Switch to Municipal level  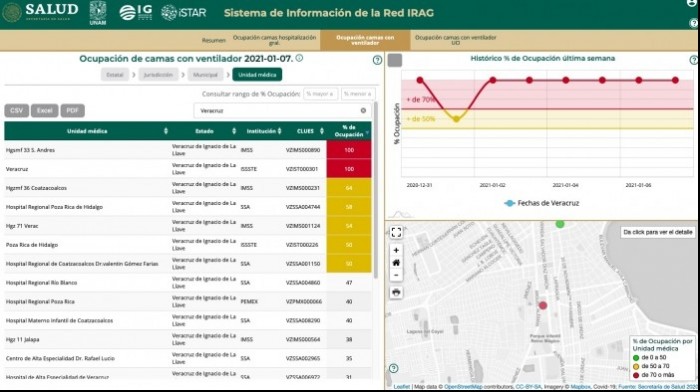tap(205, 75)
